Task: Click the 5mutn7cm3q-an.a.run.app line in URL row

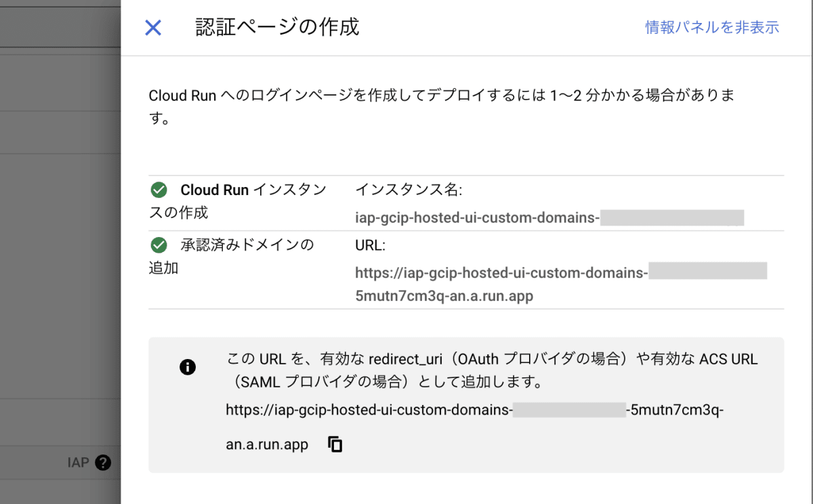Action: [444, 296]
